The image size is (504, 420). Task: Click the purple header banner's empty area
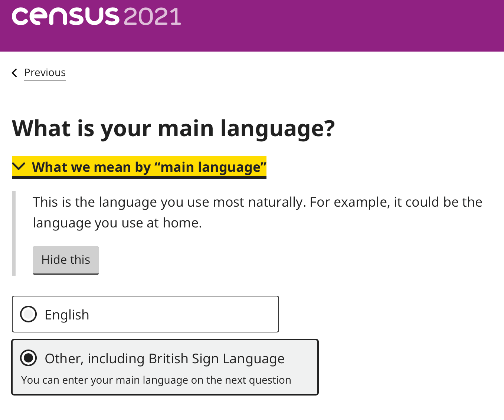tap(334, 26)
